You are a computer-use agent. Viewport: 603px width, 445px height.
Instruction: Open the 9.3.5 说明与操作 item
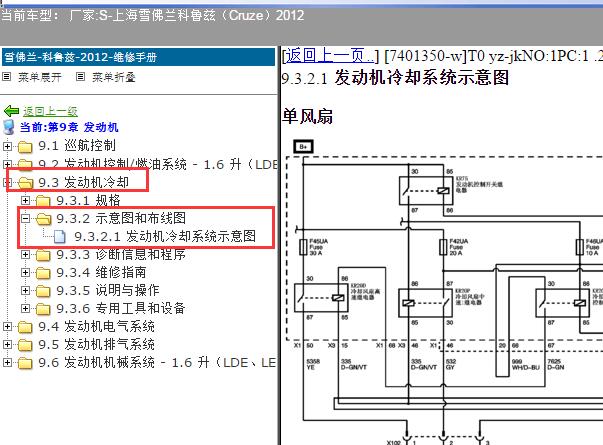click(108, 290)
